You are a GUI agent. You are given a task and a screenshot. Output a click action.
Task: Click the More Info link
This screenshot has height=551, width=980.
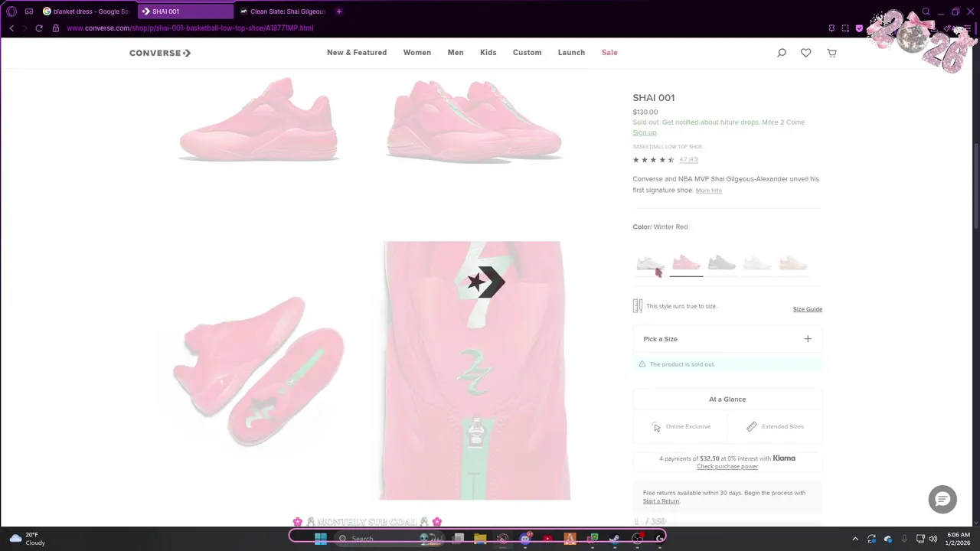(708, 191)
